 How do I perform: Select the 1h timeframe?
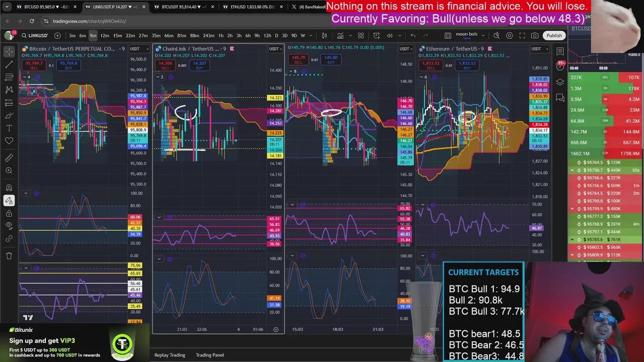tap(221, 36)
